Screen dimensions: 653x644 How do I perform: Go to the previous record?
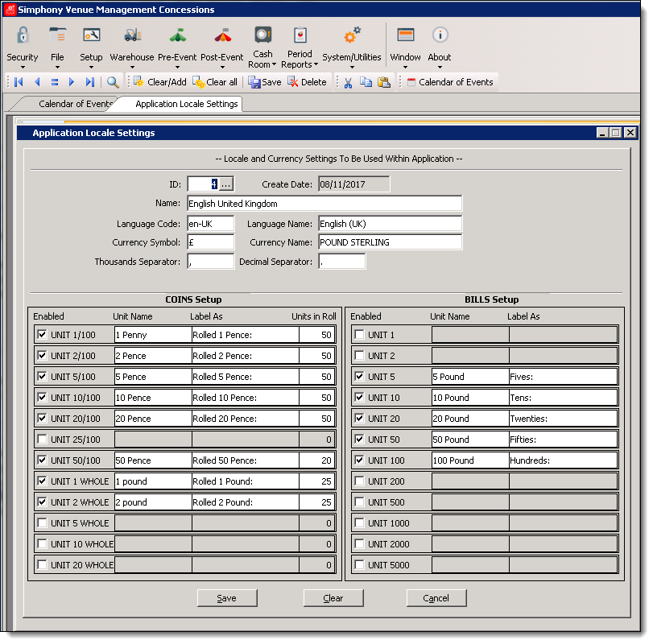37,82
